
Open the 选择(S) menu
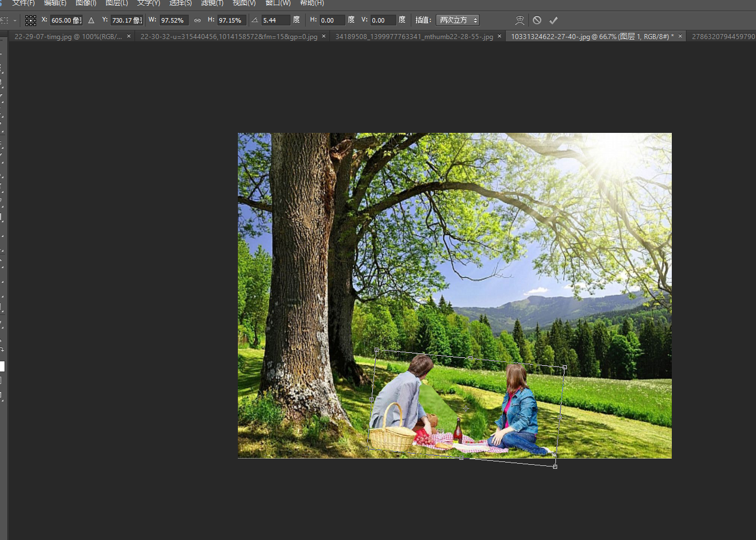click(180, 3)
